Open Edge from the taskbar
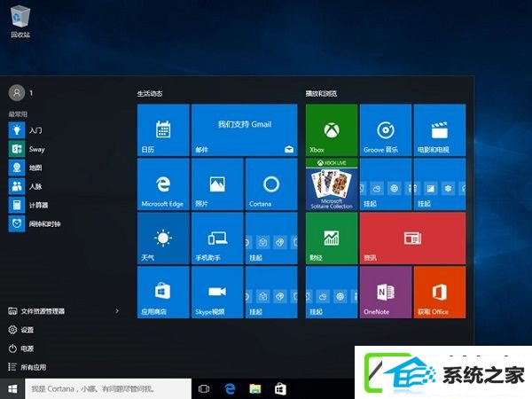The height and width of the screenshot is (399, 532). (230, 389)
